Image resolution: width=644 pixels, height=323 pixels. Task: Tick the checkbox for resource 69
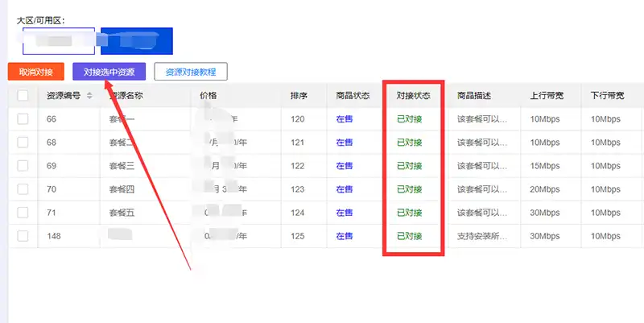pos(23,166)
